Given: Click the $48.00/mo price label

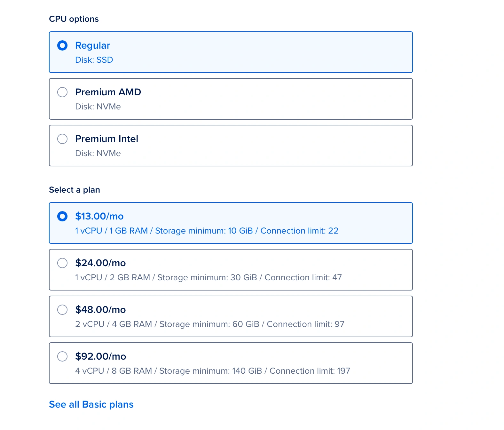Looking at the screenshot, I should [x=100, y=310].
